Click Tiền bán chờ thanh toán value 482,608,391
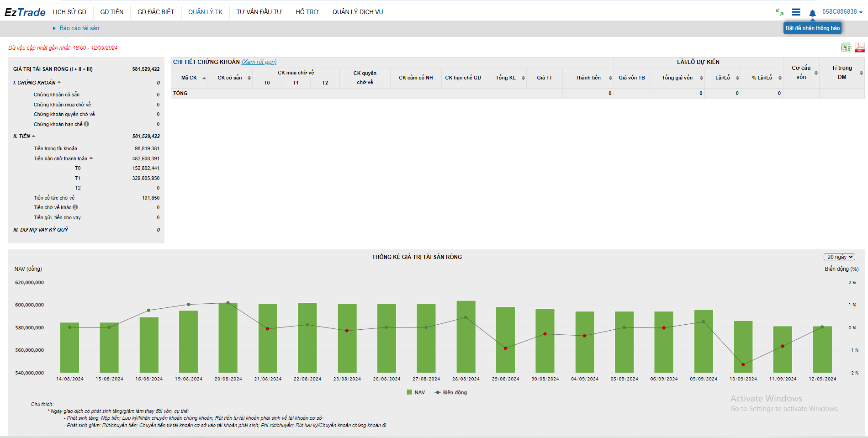Viewport: 868px width, 438px height. (x=146, y=158)
